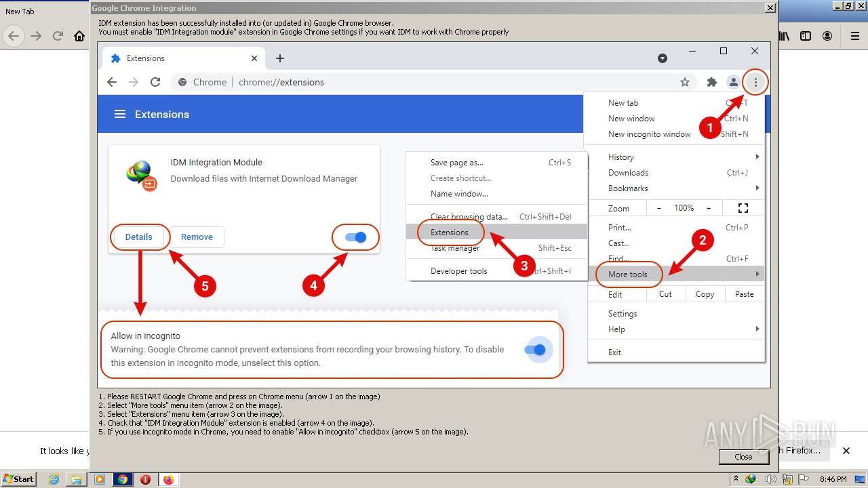Viewport: 868px width, 488px height.
Task: Click the Chrome profile avatar icon in the image
Action: (x=733, y=82)
